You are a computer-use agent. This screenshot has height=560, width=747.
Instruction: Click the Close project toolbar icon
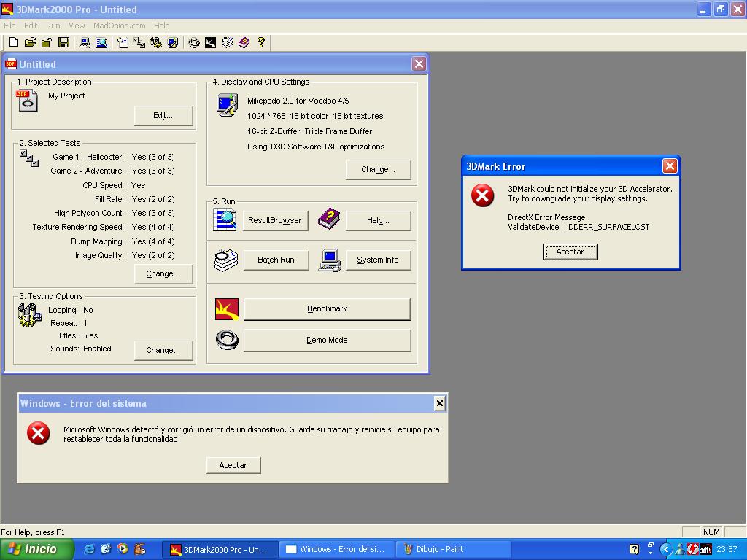coord(46,42)
